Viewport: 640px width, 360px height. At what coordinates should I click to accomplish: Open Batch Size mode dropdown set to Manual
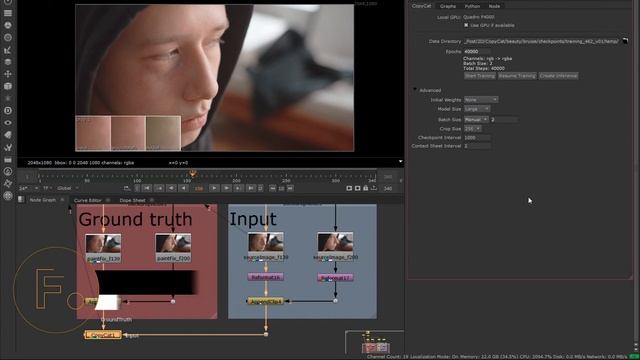pos(476,120)
